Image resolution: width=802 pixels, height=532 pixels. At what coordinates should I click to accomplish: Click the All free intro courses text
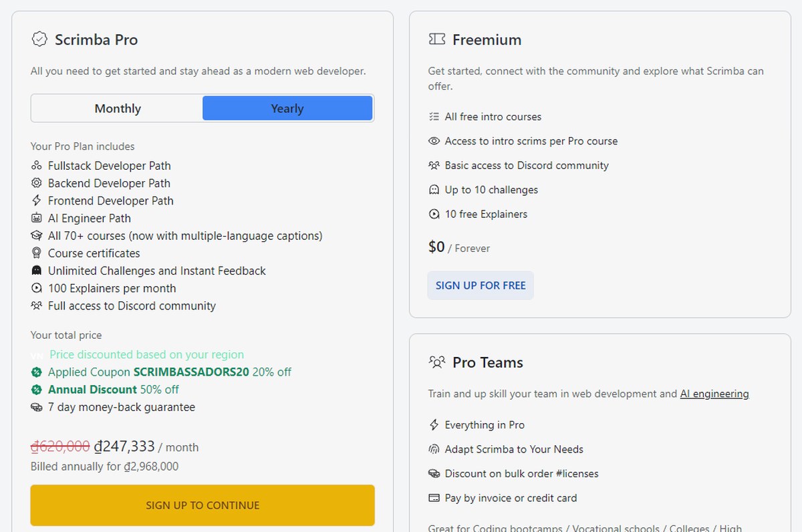(x=493, y=117)
